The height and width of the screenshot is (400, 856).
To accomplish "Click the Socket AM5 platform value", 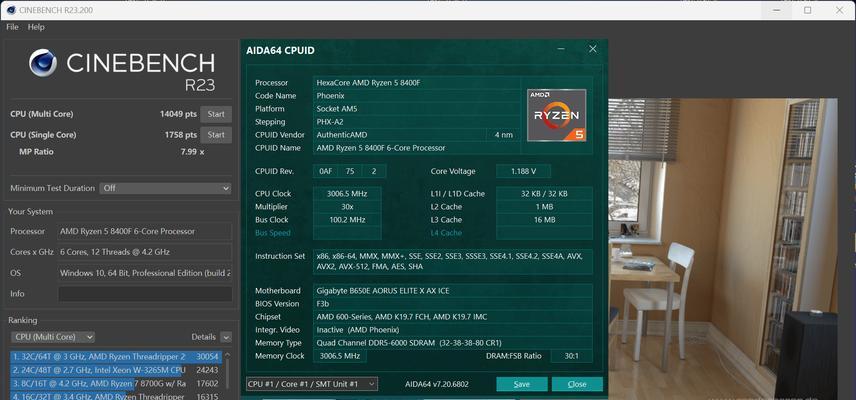I will [417, 109].
